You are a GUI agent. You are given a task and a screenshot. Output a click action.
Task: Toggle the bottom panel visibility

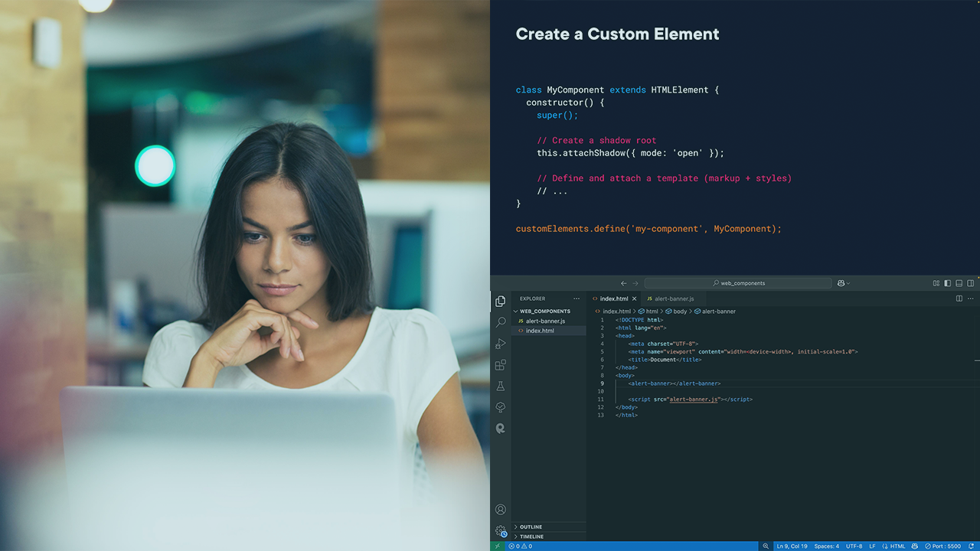pos(959,283)
